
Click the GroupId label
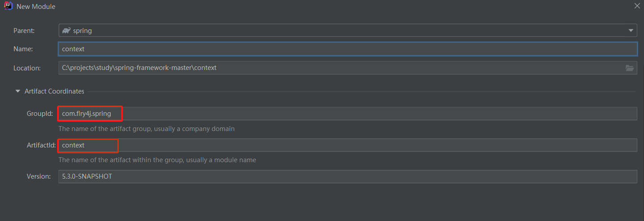pyautogui.click(x=40, y=114)
